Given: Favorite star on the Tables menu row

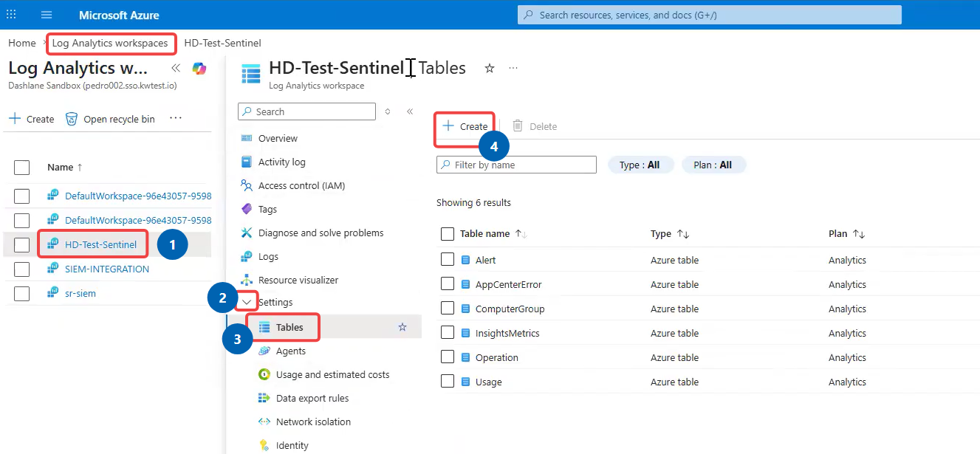Looking at the screenshot, I should (x=402, y=327).
